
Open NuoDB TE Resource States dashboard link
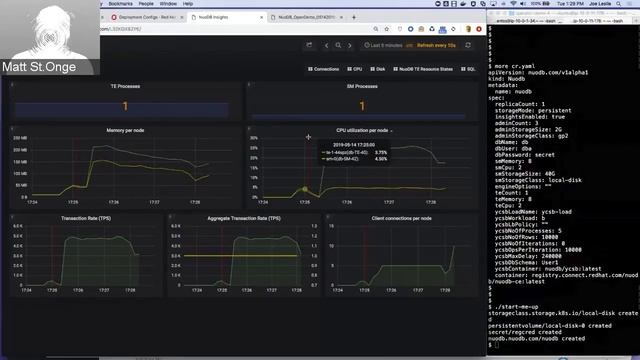[423, 69]
